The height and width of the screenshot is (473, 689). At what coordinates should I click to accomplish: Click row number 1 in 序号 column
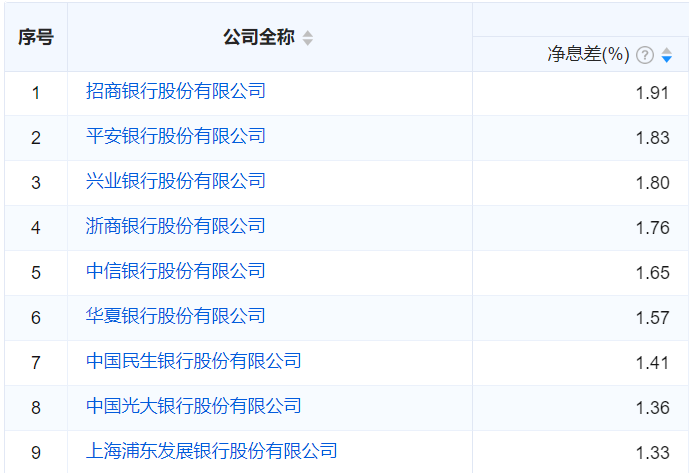click(x=36, y=93)
